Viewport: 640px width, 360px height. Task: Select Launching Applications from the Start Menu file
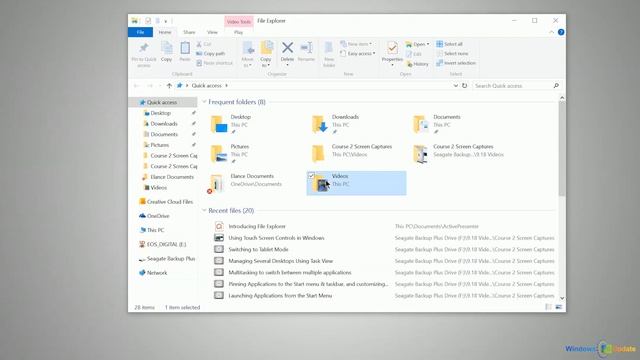pyautogui.click(x=280, y=296)
